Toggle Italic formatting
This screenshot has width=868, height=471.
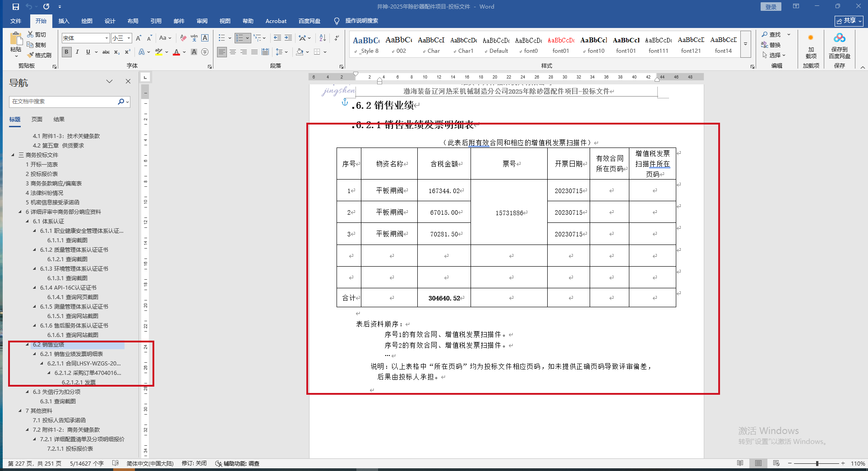pos(77,52)
